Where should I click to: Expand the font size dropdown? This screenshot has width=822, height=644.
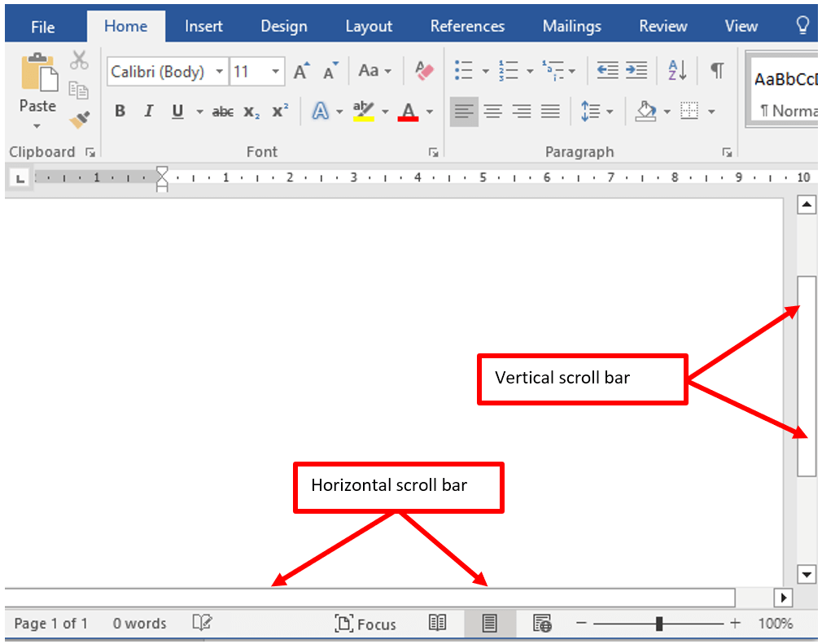(276, 72)
